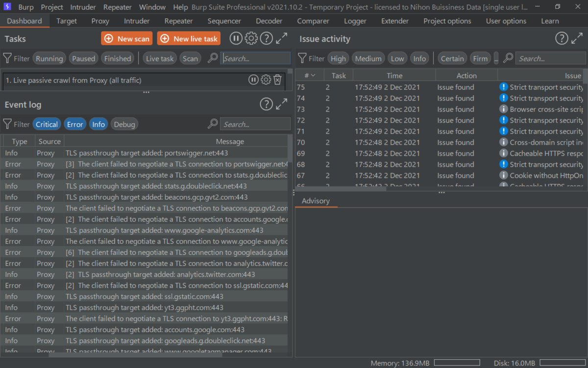The width and height of the screenshot is (588, 368).
Task: Focus the Tasks search field
Action: (x=255, y=58)
